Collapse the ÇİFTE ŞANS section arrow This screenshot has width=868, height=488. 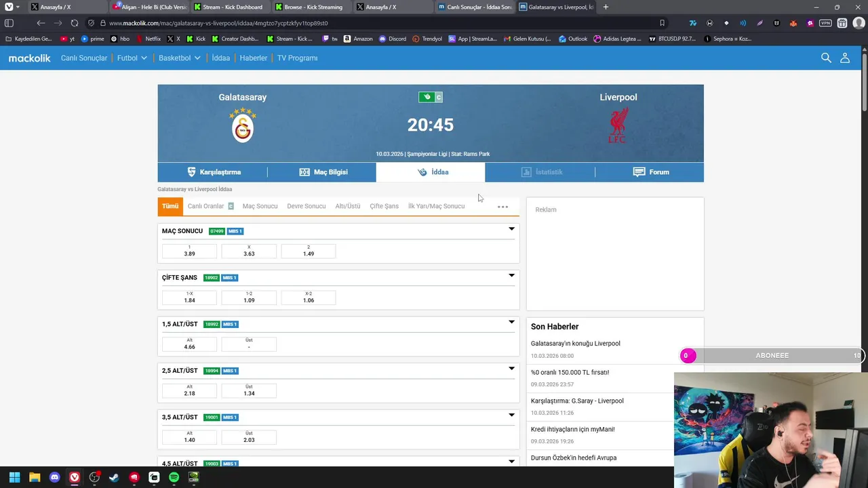tap(511, 276)
